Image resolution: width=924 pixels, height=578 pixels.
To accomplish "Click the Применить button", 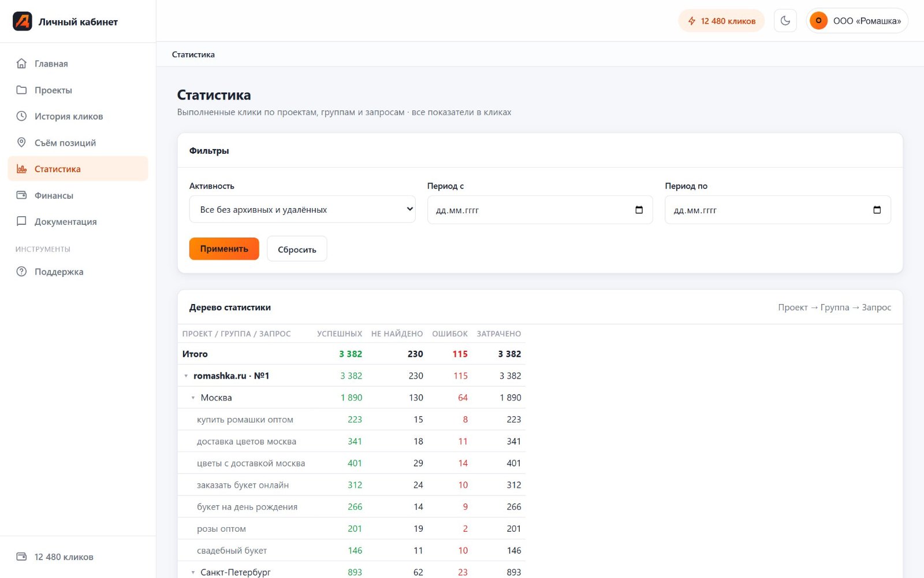I will click(x=224, y=249).
